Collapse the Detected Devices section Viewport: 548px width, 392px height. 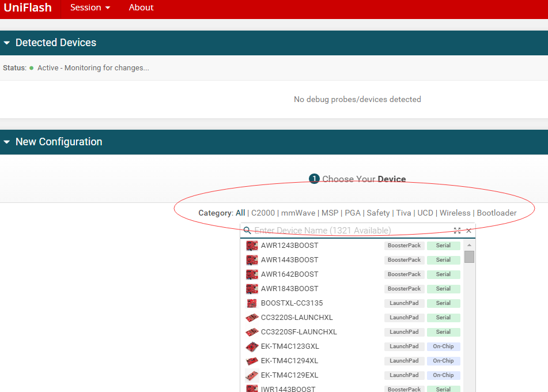(7, 43)
